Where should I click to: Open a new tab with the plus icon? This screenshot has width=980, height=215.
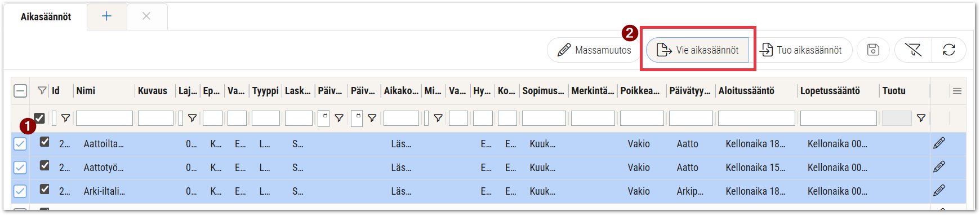coord(106,16)
